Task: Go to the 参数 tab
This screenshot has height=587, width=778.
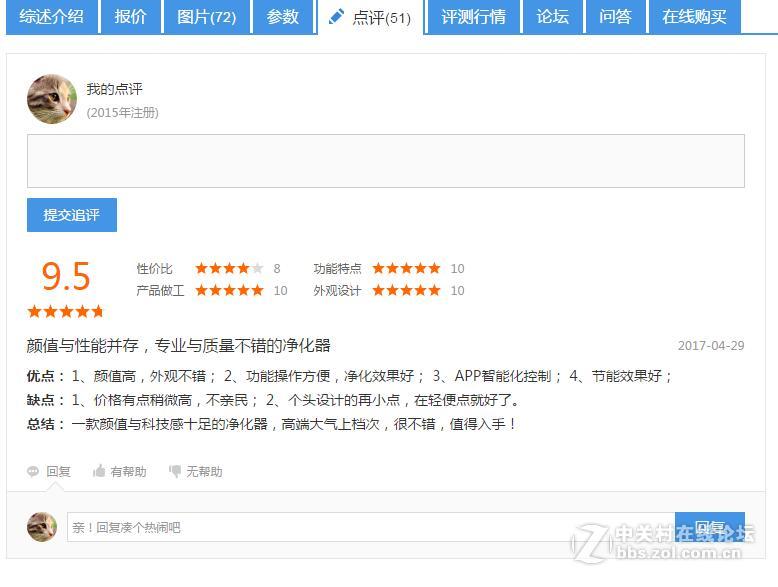Action: 283,17
